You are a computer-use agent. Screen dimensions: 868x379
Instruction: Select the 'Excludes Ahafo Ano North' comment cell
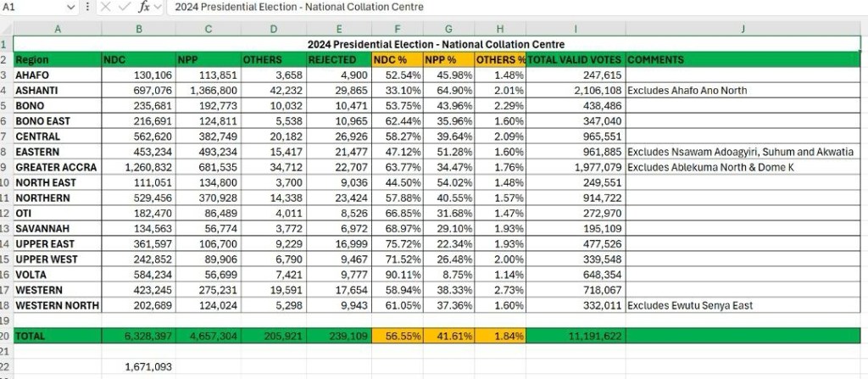point(743,91)
